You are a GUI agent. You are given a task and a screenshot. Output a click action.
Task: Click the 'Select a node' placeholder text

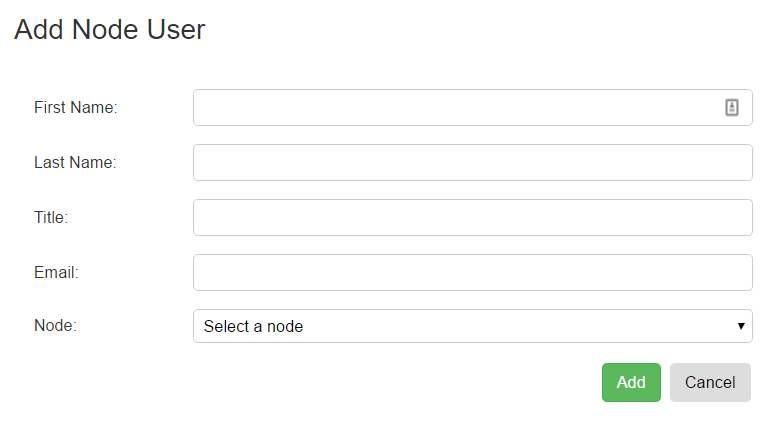(253, 326)
